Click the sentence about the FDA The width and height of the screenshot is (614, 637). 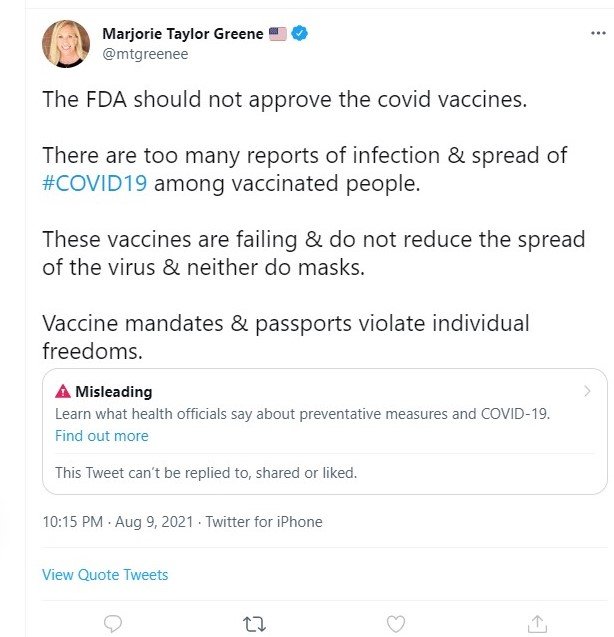270,100
